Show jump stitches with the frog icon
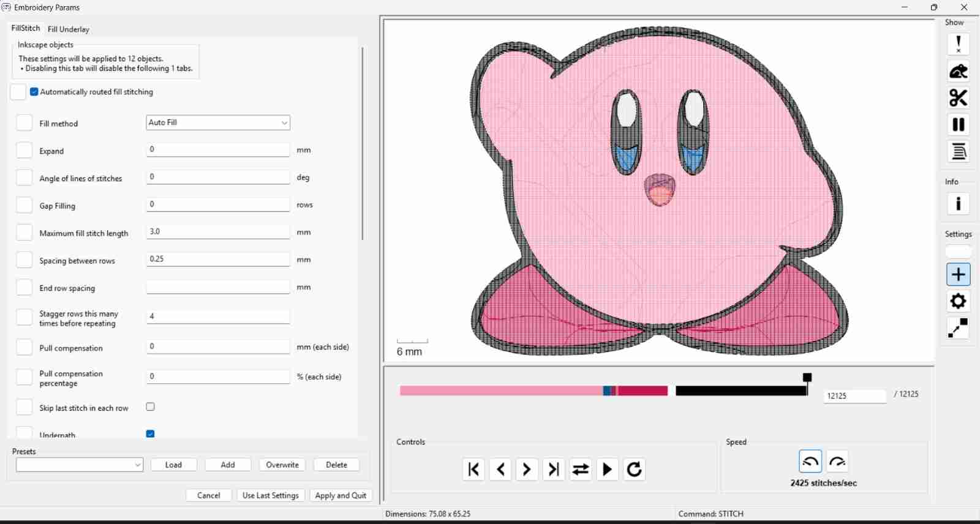980x524 pixels. point(959,71)
